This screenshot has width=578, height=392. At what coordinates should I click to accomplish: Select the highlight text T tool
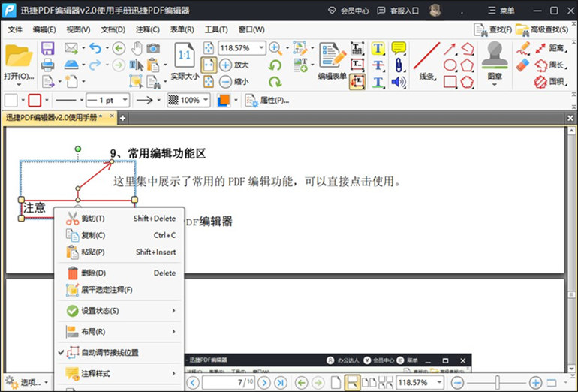tap(378, 48)
